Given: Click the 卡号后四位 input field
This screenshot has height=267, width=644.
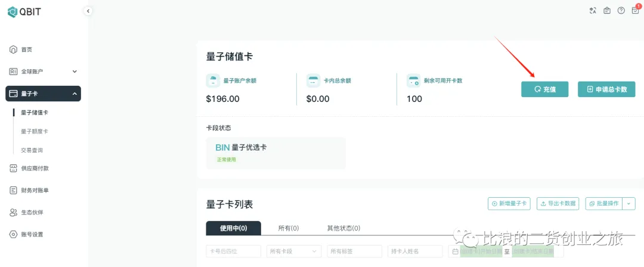Looking at the screenshot, I should [233, 252].
